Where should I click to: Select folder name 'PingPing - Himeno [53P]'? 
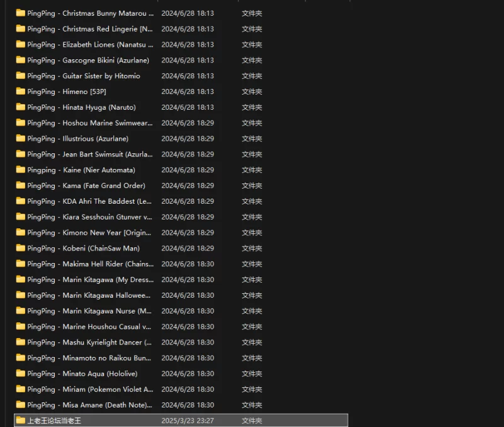coord(67,91)
